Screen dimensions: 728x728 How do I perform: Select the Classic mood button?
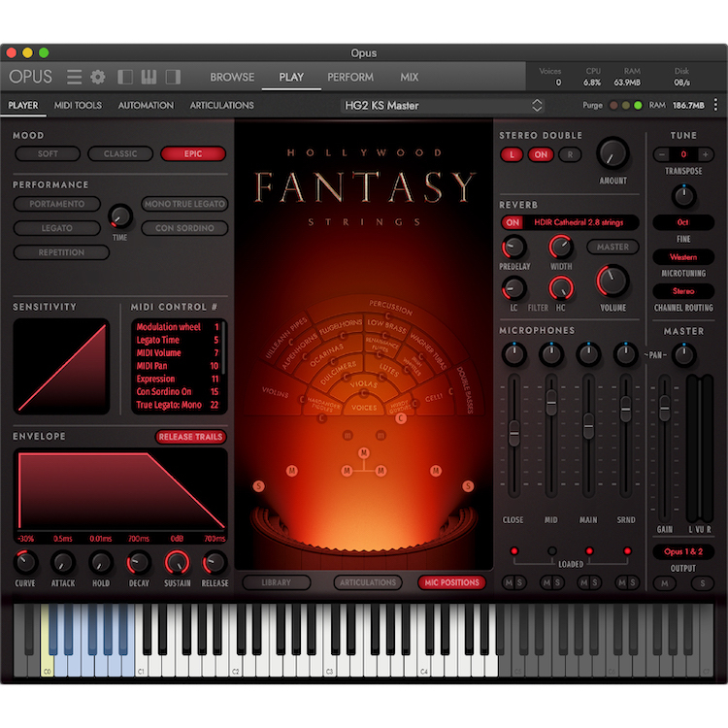tap(120, 153)
